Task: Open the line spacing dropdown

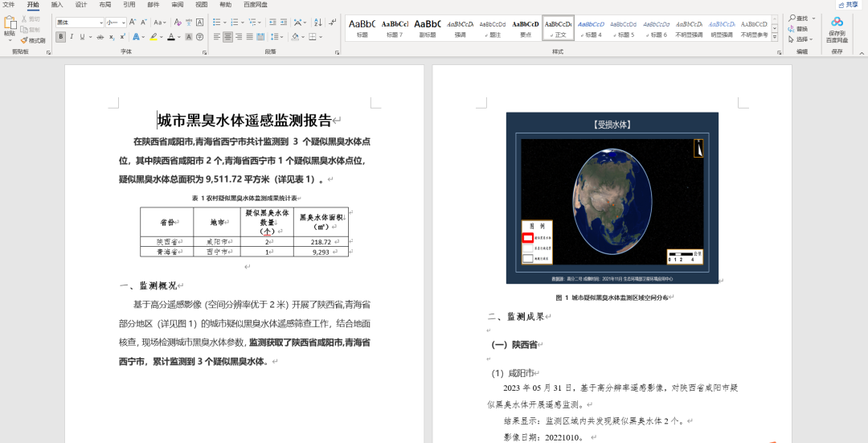Action: (278, 37)
